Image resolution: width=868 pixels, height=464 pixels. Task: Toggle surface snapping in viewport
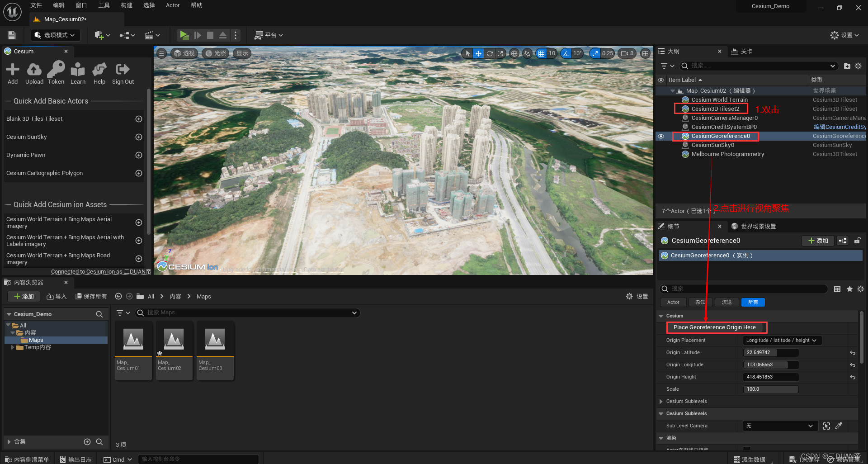click(528, 53)
